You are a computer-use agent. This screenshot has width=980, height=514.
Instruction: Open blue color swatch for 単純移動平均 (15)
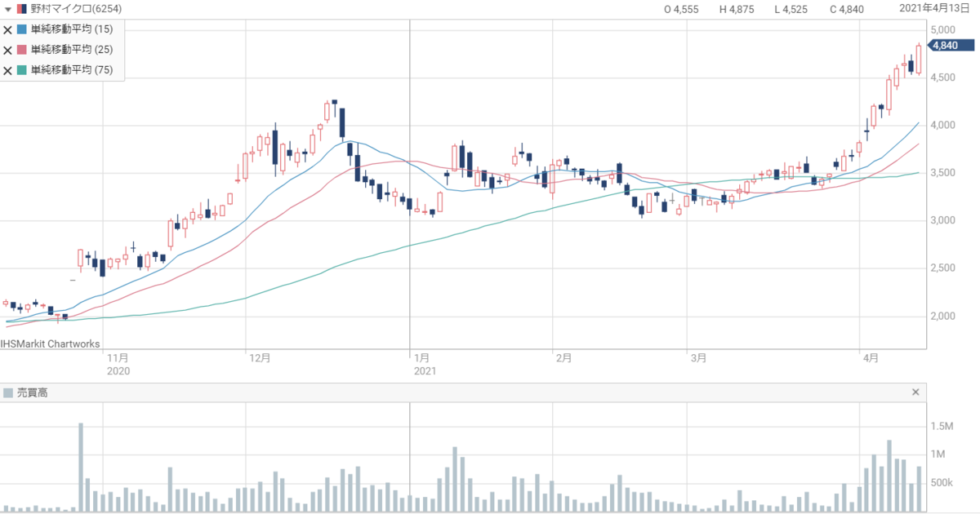coord(22,29)
